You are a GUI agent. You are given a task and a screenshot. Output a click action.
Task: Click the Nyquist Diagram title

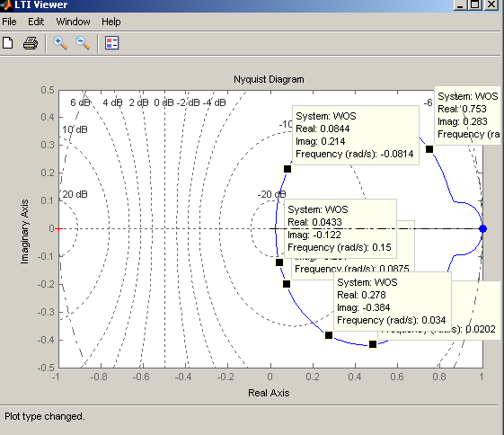[269, 79]
